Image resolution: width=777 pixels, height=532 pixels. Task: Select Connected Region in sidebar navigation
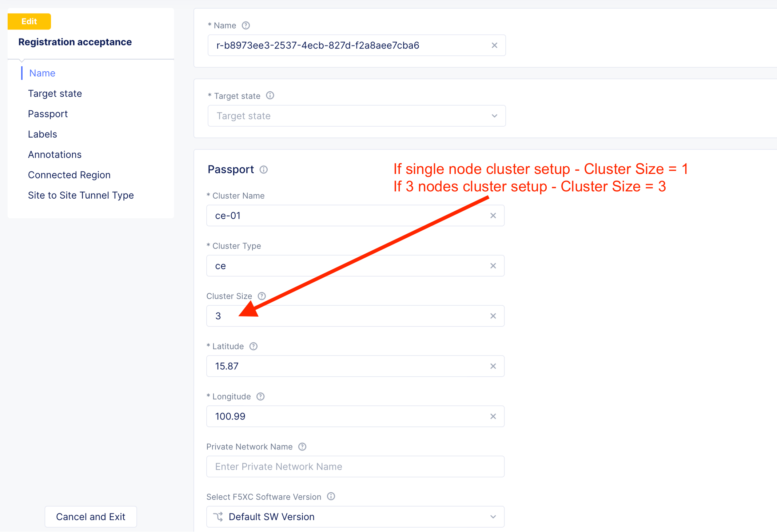click(69, 175)
